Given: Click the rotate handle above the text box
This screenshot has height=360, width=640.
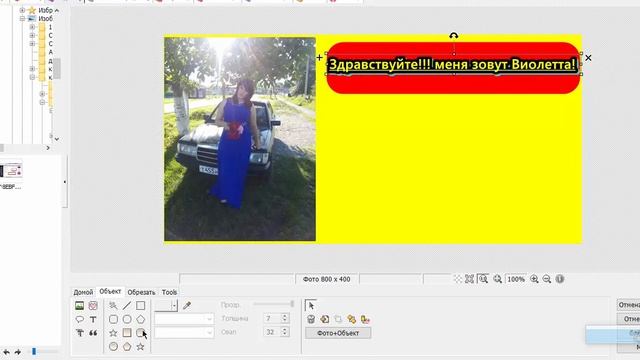Looking at the screenshot, I should point(453,36).
